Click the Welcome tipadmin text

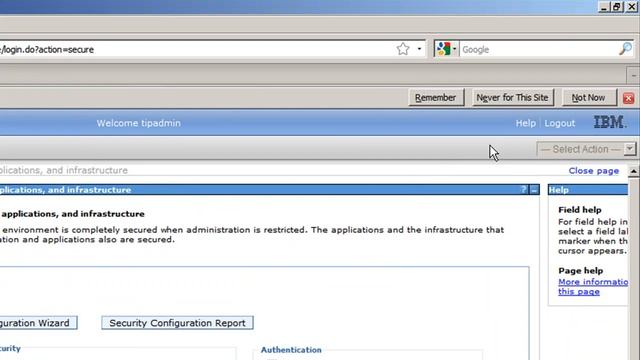[138, 123]
